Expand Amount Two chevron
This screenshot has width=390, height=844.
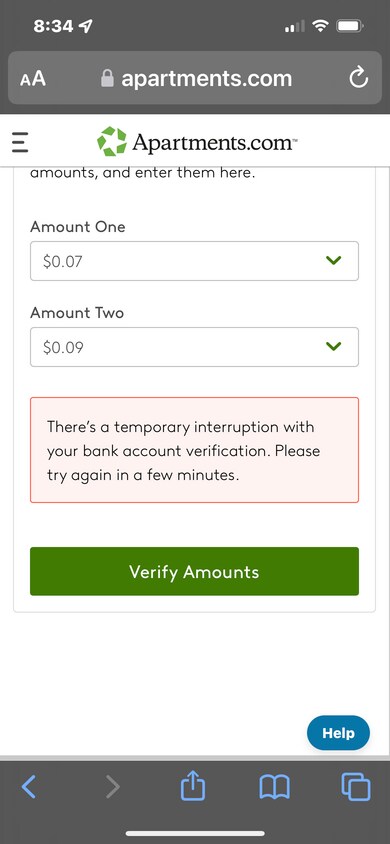[x=334, y=347]
